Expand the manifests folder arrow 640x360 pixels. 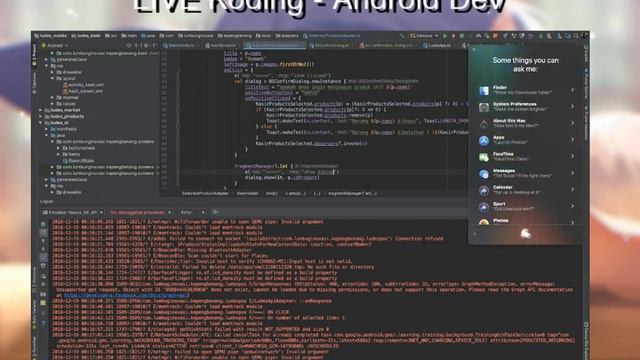pos(47,129)
